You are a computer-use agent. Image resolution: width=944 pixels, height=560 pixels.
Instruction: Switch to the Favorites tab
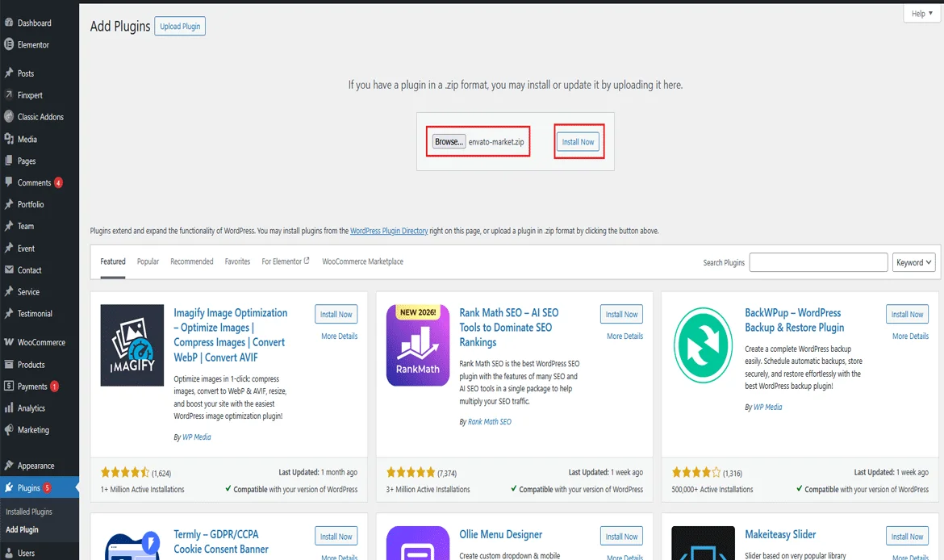point(237,261)
